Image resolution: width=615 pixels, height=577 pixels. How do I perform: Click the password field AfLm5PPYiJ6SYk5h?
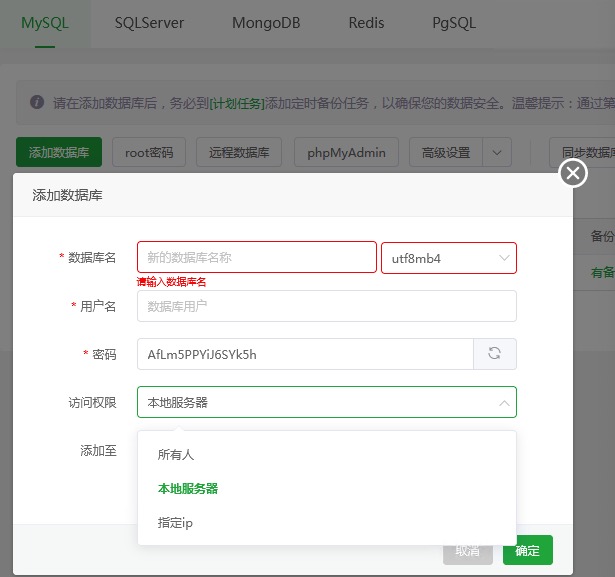point(305,354)
